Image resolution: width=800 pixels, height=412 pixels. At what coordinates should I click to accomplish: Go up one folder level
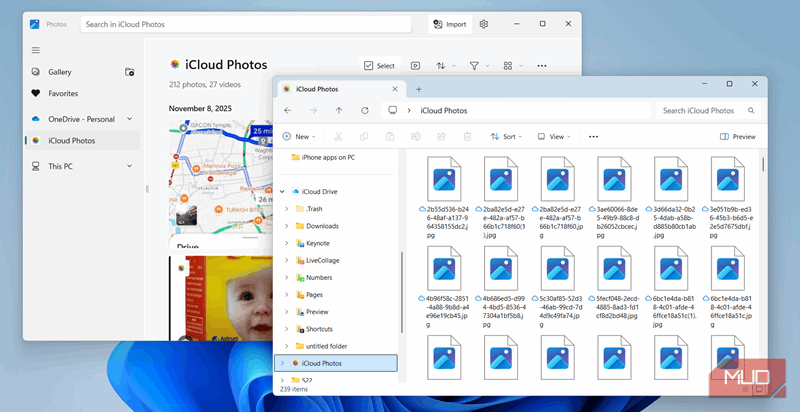(x=339, y=111)
